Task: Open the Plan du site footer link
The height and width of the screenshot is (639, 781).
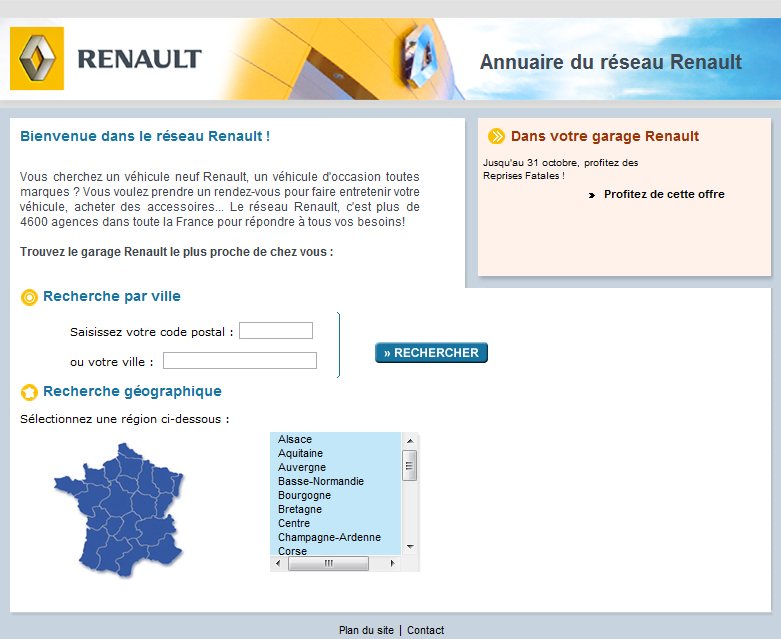Action: click(366, 630)
